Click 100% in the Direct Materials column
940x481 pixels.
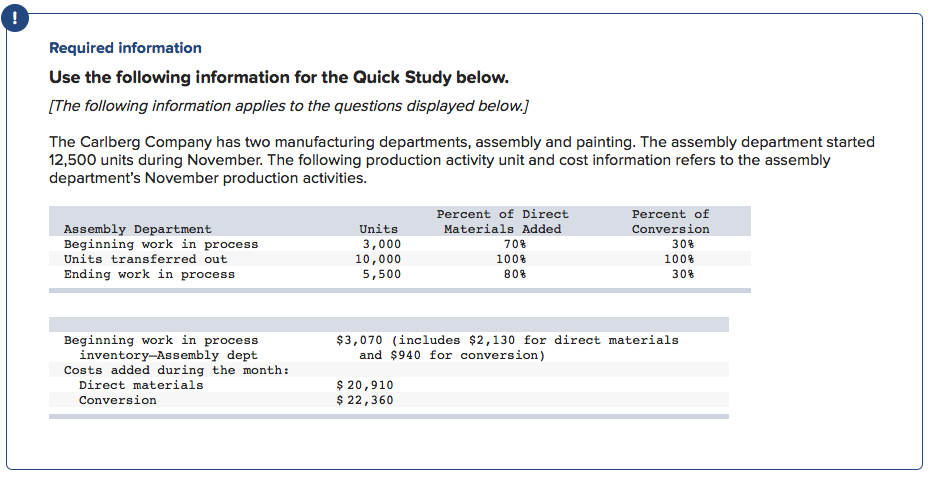click(511, 259)
